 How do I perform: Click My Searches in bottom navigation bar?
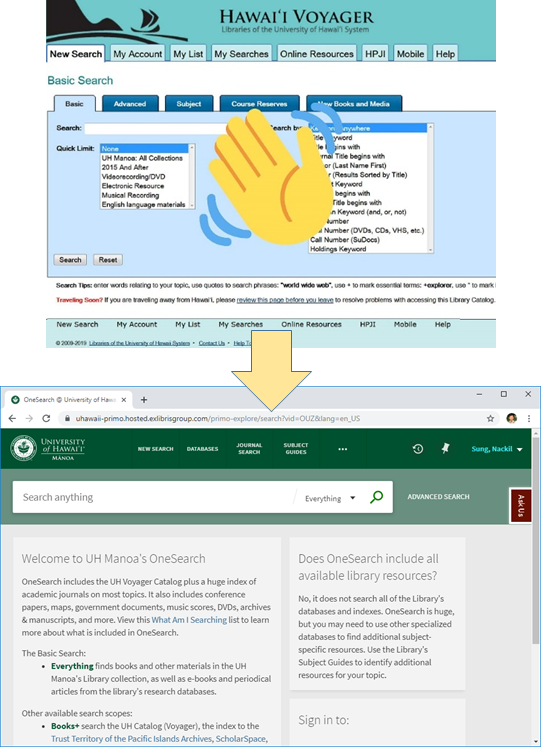coord(241,324)
